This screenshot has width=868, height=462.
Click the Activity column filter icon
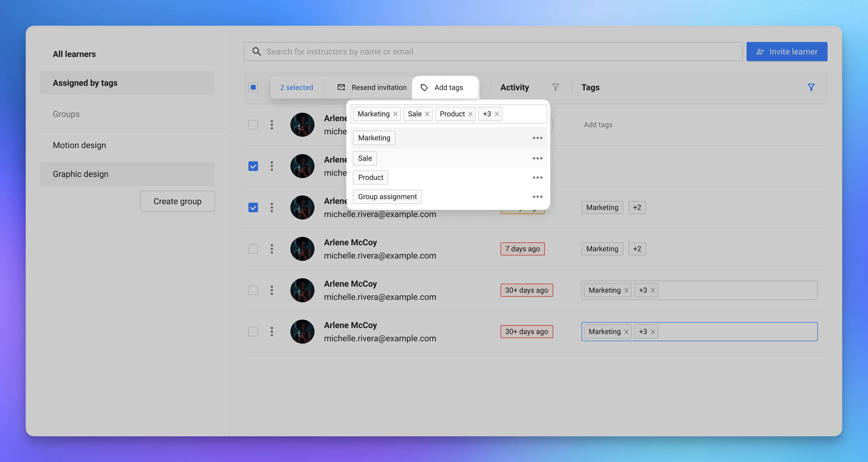(555, 87)
